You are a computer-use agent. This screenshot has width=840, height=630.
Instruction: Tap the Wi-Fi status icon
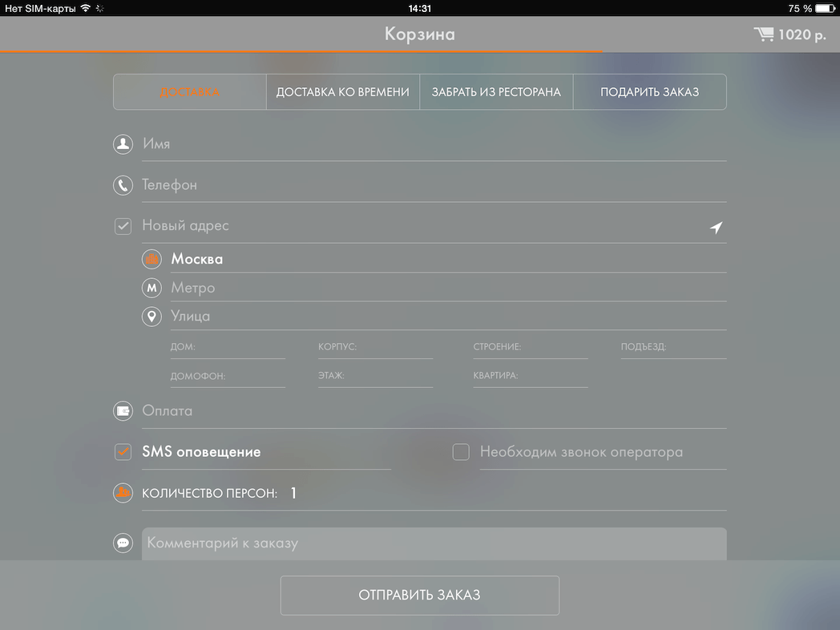[x=85, y=8]
